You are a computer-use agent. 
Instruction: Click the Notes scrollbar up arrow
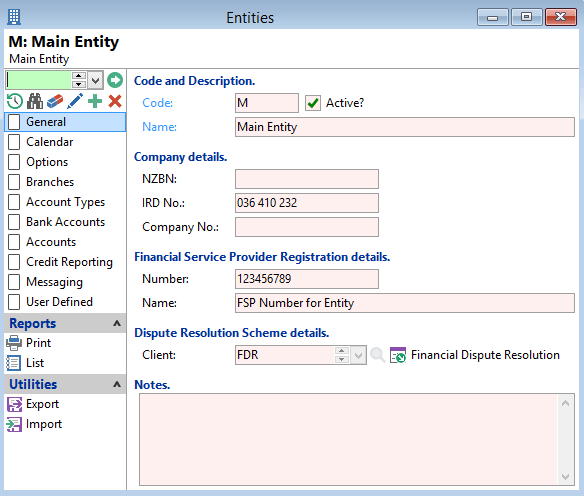coord(565,403)
